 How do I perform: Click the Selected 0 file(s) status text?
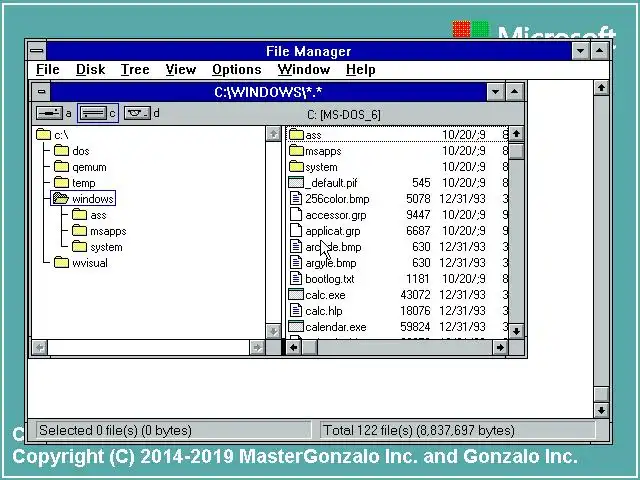[x=115, y=431]
